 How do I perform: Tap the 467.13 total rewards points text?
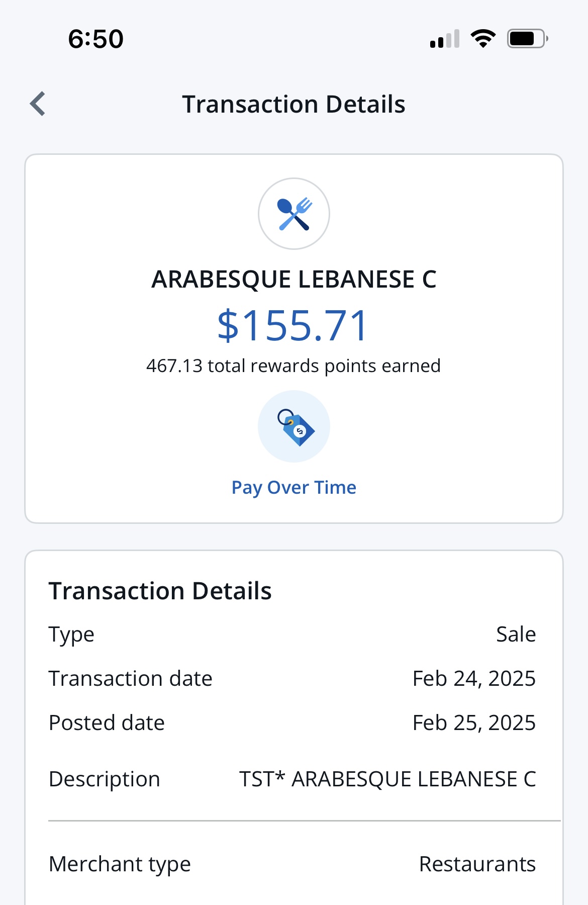[x=294, y=366]
